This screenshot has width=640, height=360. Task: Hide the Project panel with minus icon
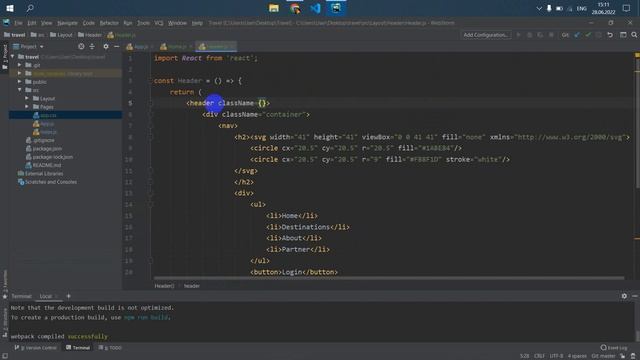(x=116, y=47)
